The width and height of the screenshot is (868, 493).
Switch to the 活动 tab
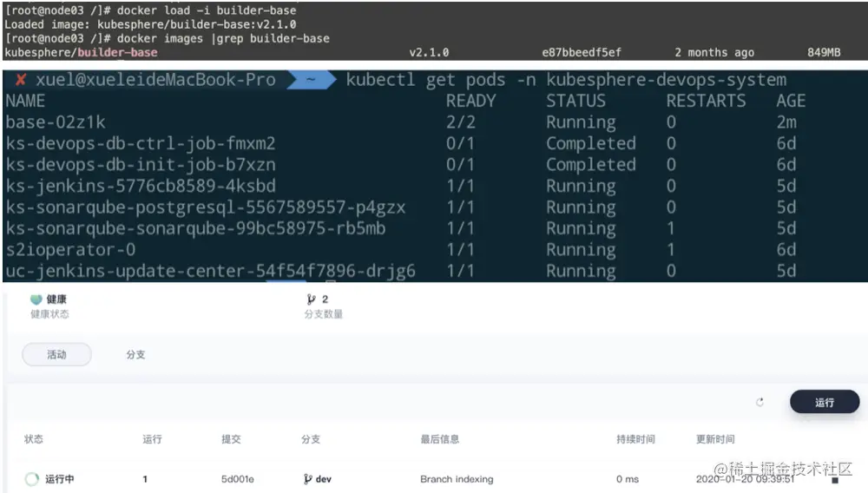point(56,355)
